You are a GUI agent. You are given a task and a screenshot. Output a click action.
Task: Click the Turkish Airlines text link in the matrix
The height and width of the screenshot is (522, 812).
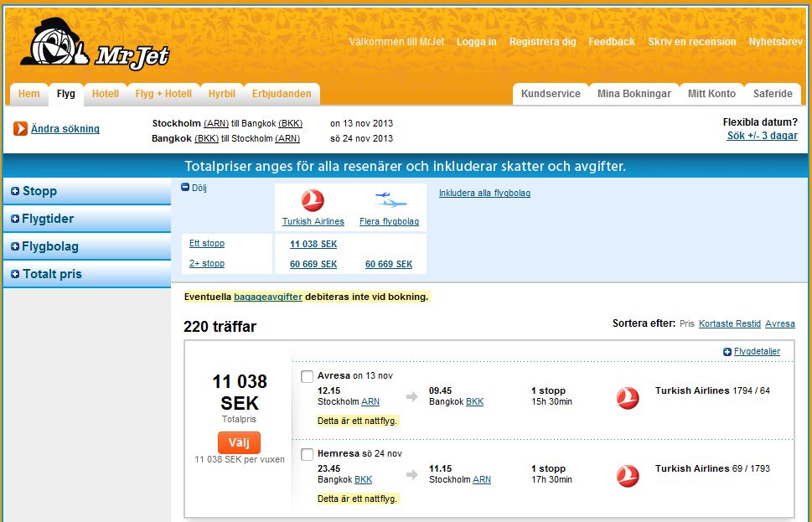(x=313, y=222)
